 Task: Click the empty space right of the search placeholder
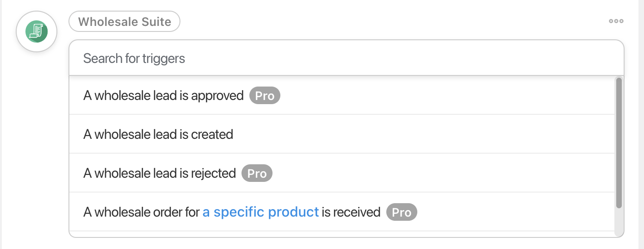pos(393,58)
